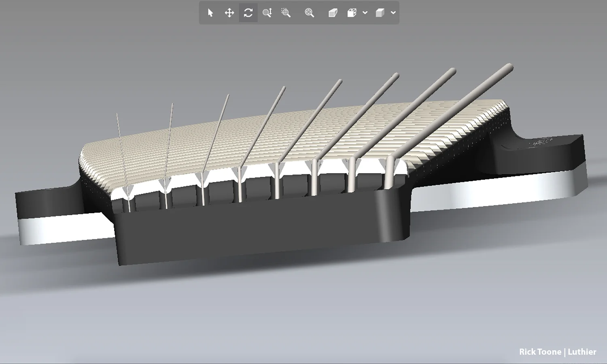Select the arrow pointer tool

tap(210, 13)
